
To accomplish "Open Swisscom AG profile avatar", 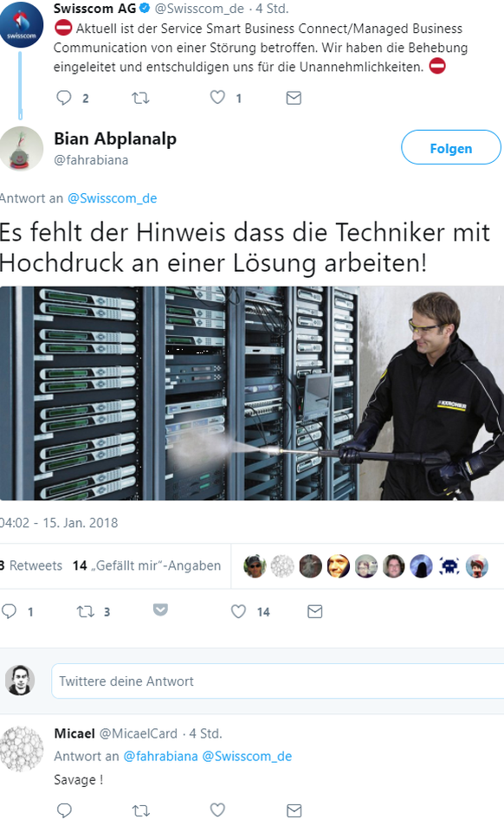I will pos(21,25).
